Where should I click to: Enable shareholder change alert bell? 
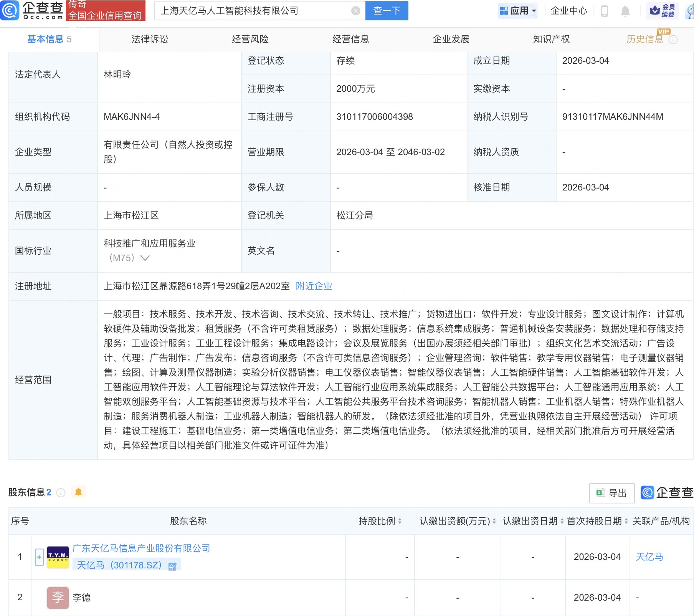[79, 492]
